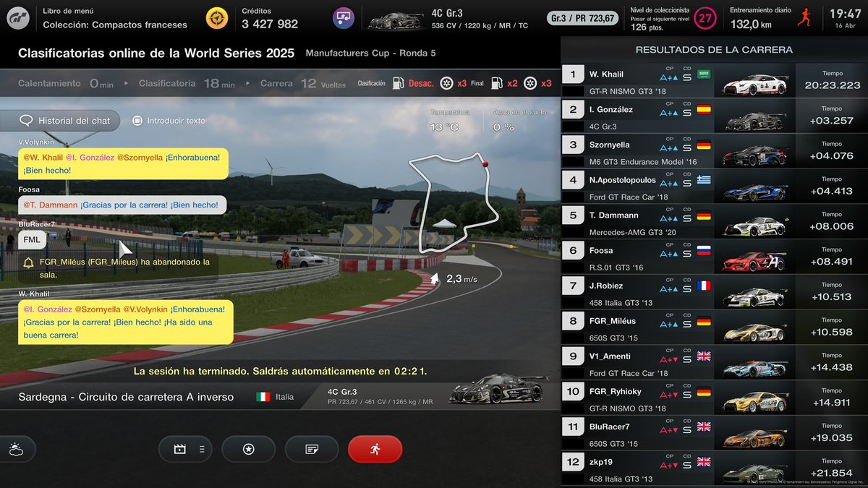Select the 4C Gr.3 car thumbnail in header
This screenshot has width=868, height=488.
[395, 20]
